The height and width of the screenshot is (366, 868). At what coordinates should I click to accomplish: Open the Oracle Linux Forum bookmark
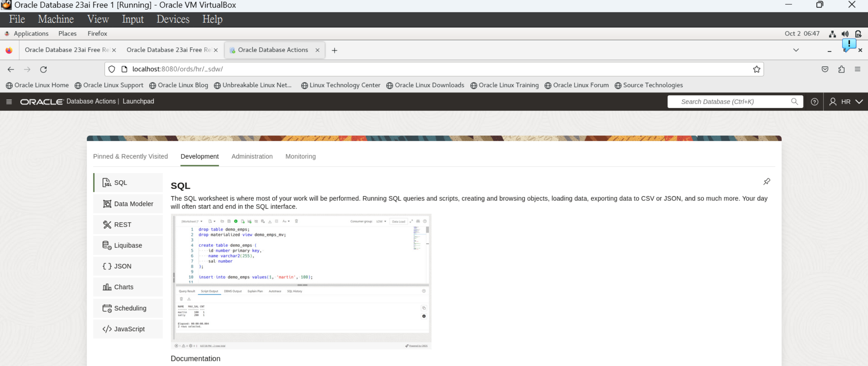click(x=577, y=85)
